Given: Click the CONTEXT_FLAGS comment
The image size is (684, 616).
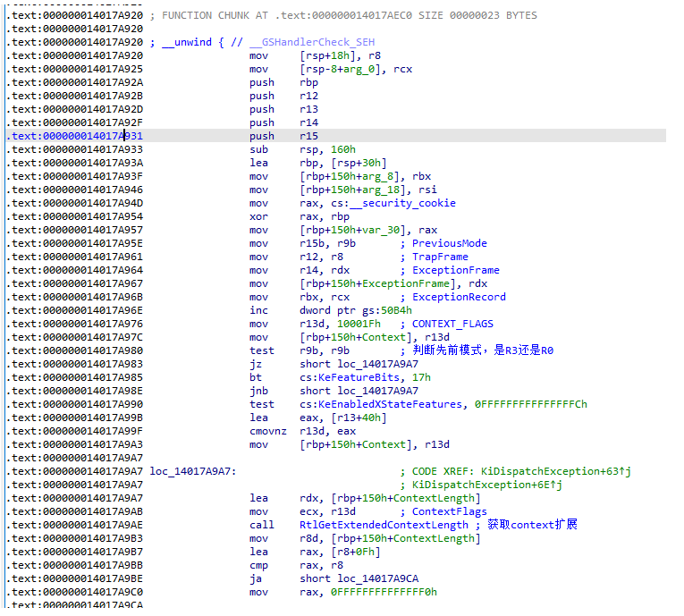Looking at the screenshot, I should (452, 324).
